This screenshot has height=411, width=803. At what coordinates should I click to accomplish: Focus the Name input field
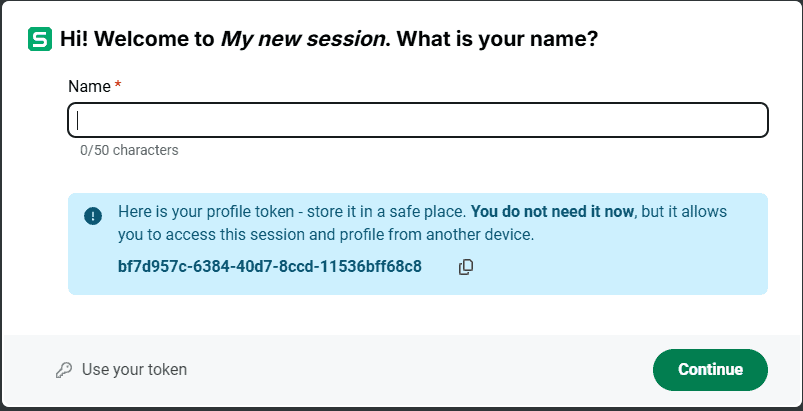[x=417, y=120]
